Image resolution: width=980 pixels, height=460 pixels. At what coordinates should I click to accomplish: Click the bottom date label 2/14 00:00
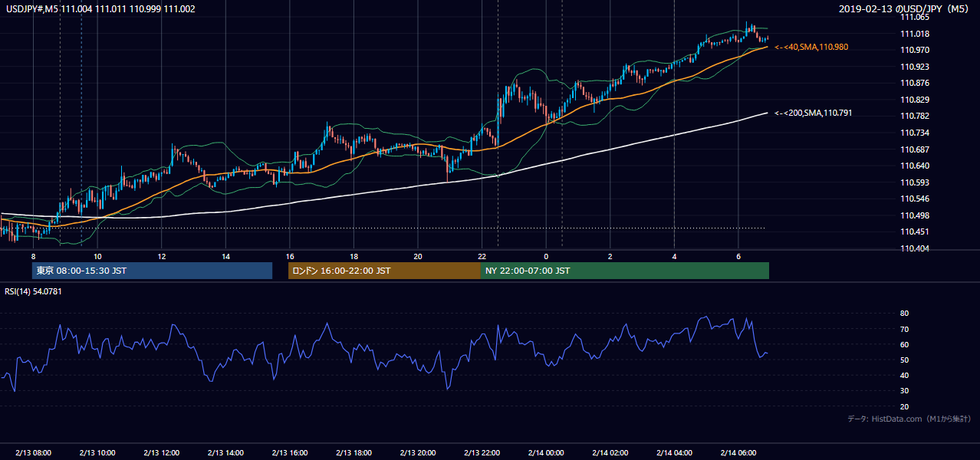coord(546,452)
